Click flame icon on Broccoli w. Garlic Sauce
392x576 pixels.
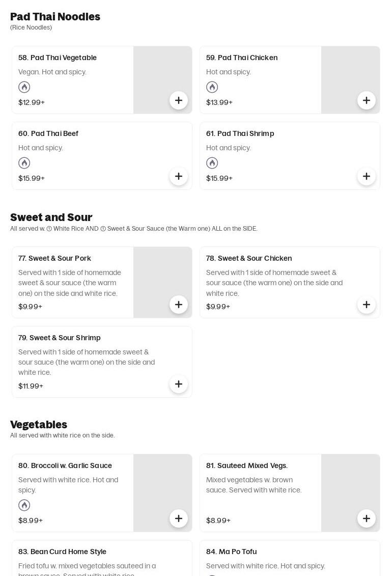[x=24, y=505]
